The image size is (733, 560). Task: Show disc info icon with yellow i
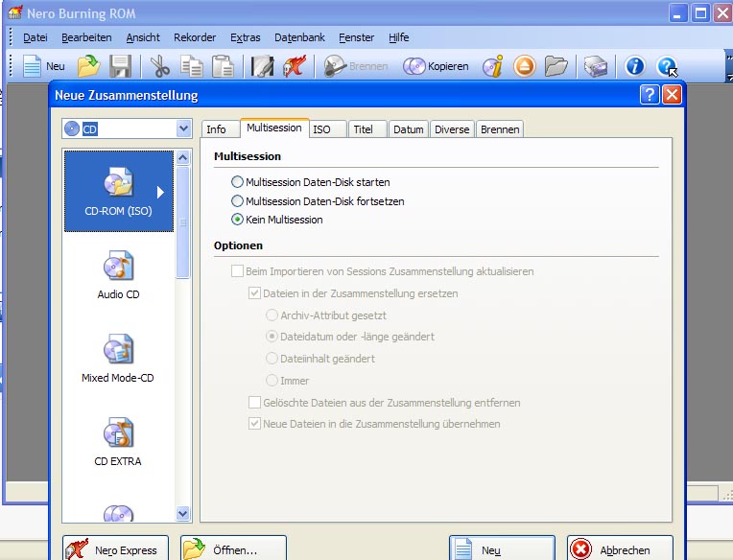pyautogui.click(x=493, y=66)
